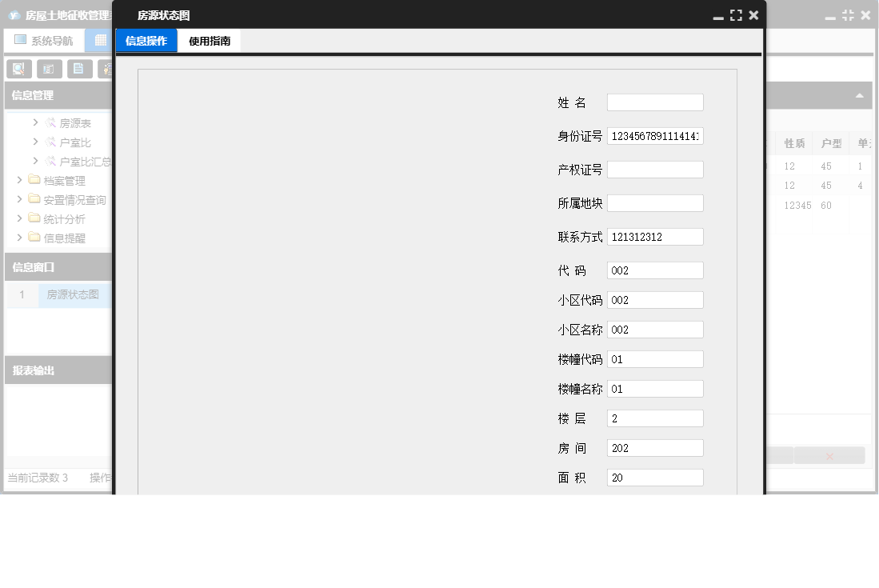
Task: Click the 面积 input field showing 20
Action: click(654, 477)
